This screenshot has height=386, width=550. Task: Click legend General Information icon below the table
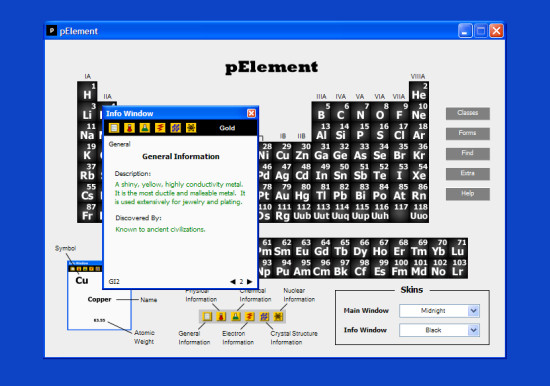coord(207,317)
